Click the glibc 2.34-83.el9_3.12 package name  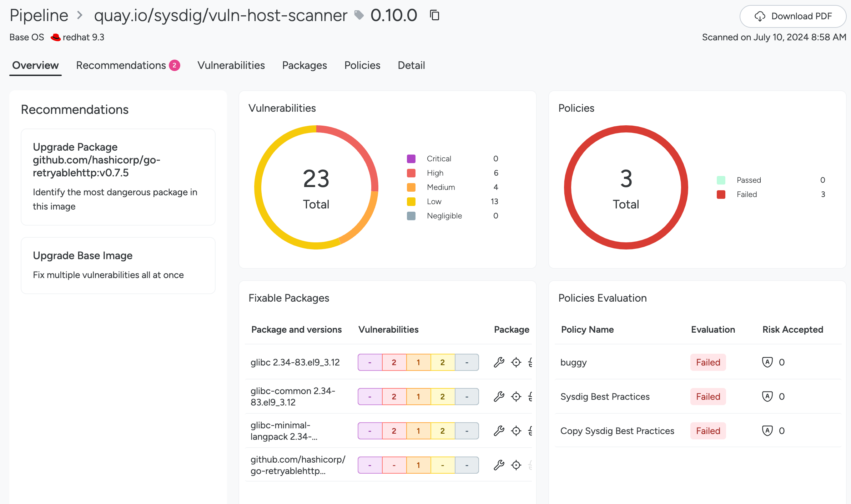click(x=295, y=362)
